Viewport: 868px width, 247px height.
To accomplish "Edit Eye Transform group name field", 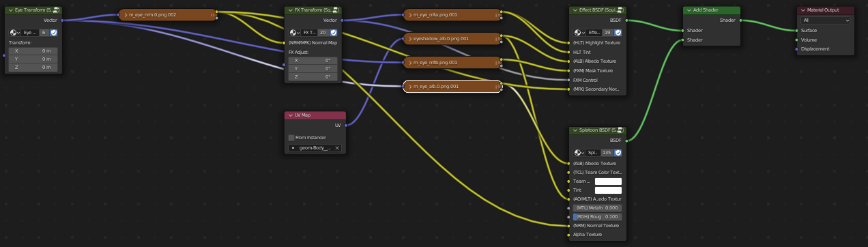I will 30,32.
